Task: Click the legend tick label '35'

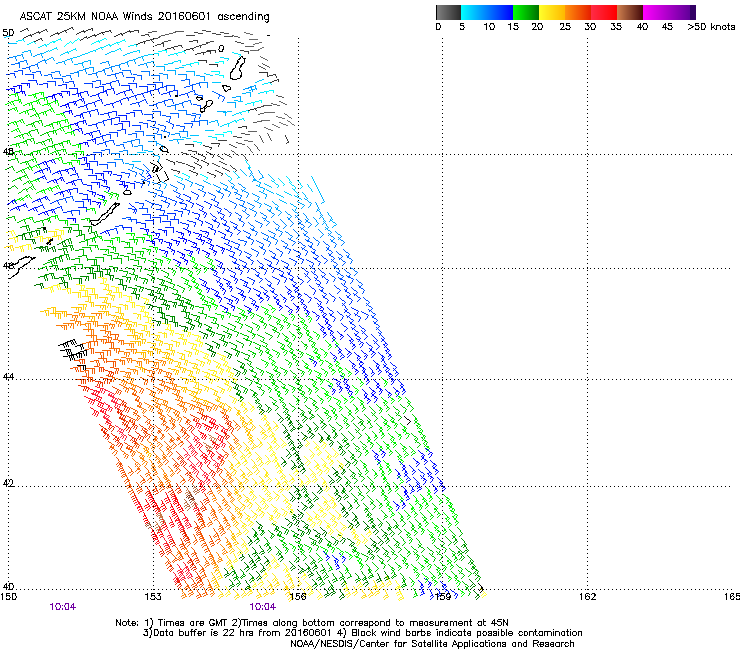Action: point(616,27)
